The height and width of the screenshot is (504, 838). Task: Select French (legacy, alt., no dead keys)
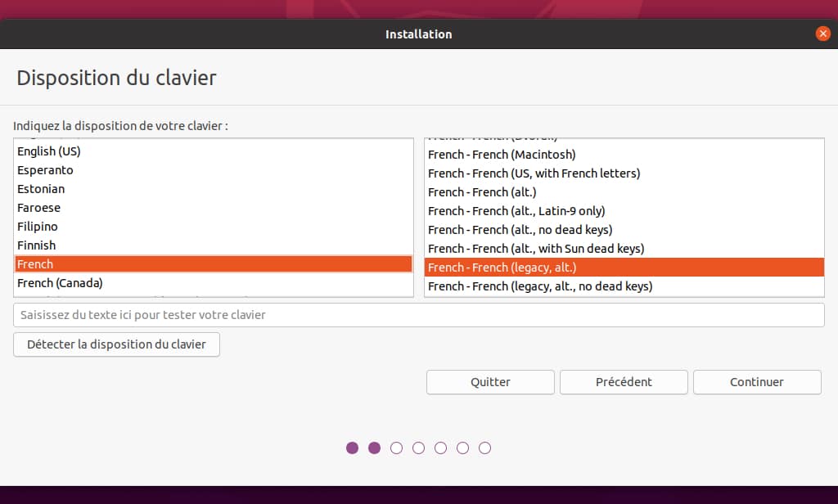coord(540,286)
